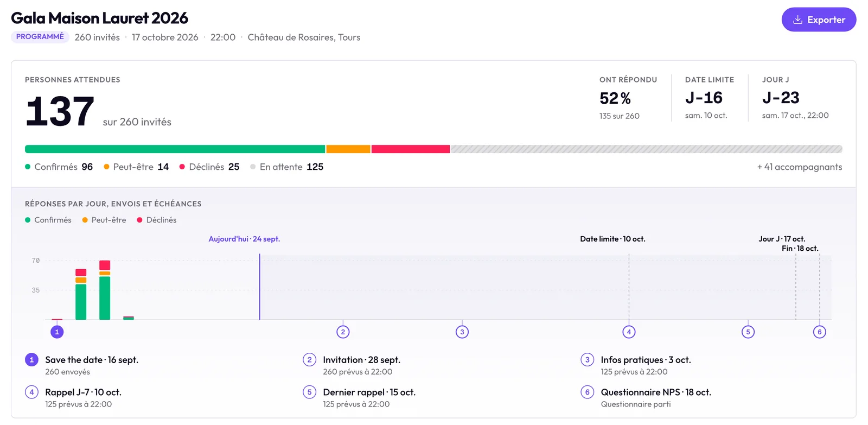Select timeline marker 3 on the chart axis
Viewport: 868px width, 425px height.
462,332
